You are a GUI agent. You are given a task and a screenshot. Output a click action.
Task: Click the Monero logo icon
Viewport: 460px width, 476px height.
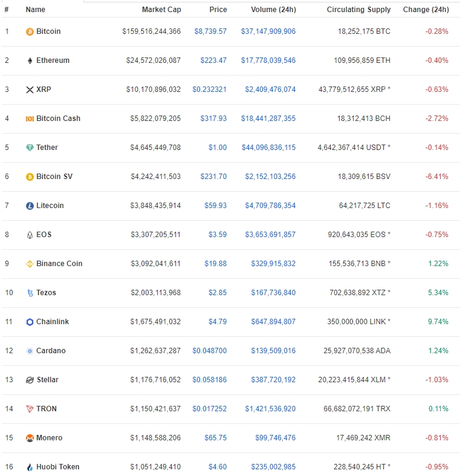point(30,438)
